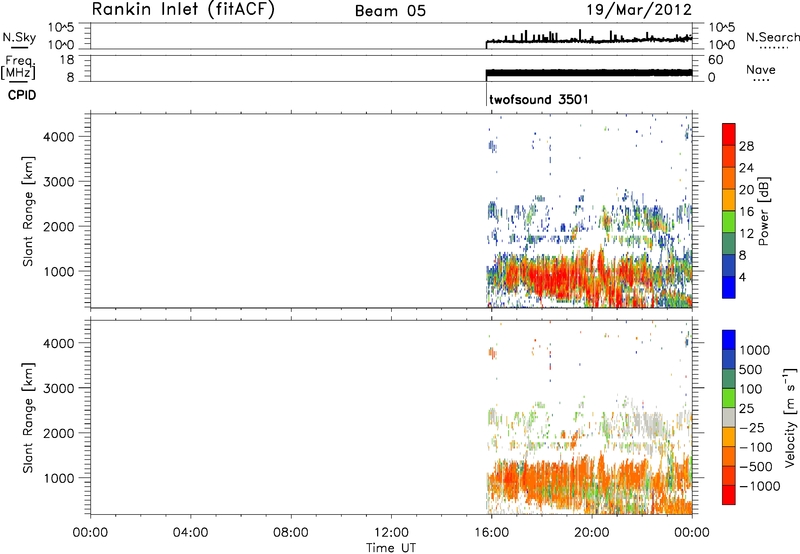This screenshot has height=554, width=800.
Task: Click the "-25" label on velocity colorbar
Action: [752, 428]
